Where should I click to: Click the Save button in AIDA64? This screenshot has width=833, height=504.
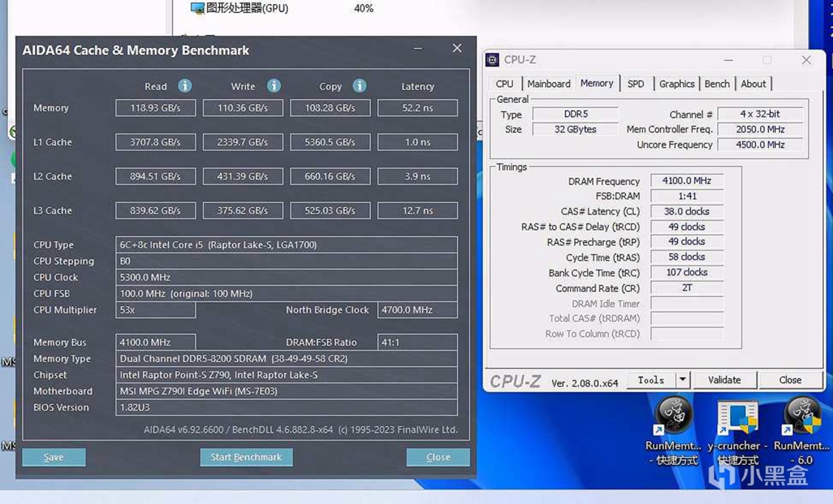point(53,457)
